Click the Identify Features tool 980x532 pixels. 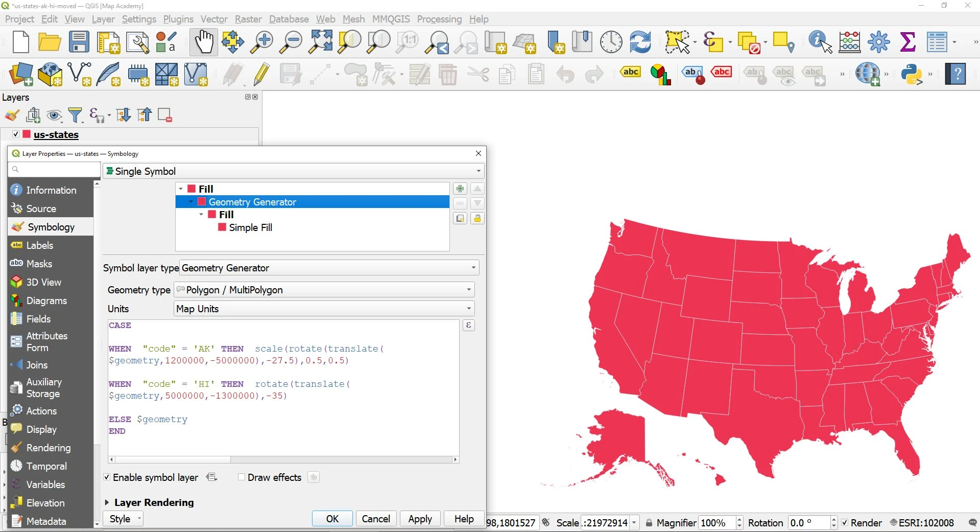pos(820,42)
